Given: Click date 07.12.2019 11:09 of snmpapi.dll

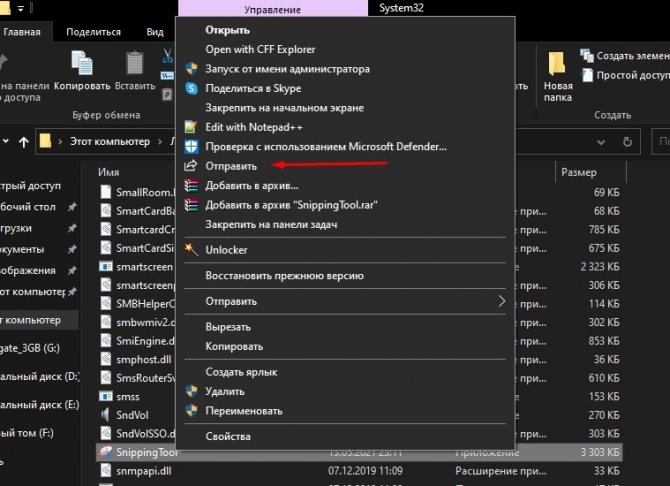Looking at the screenshot, I should click(365, 471).
